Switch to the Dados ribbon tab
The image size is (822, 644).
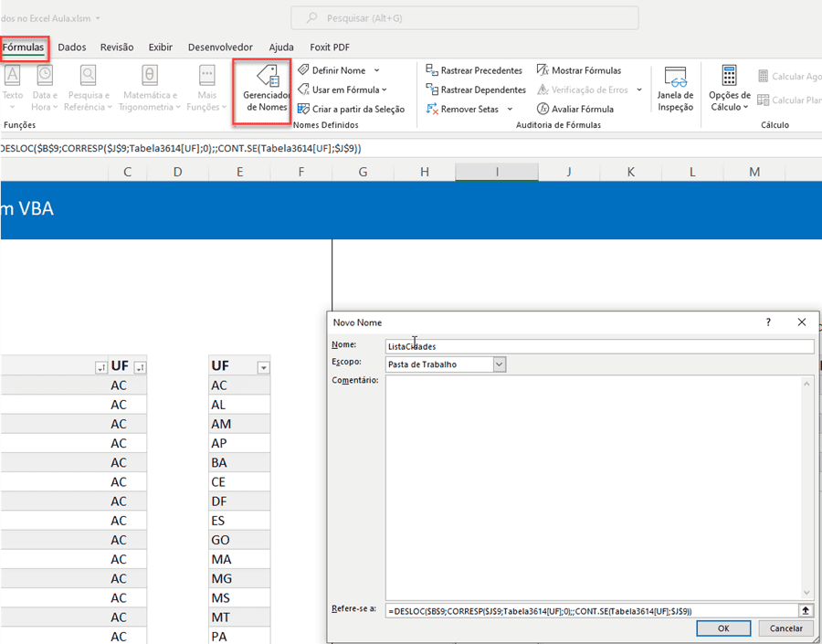pos(72,47)
